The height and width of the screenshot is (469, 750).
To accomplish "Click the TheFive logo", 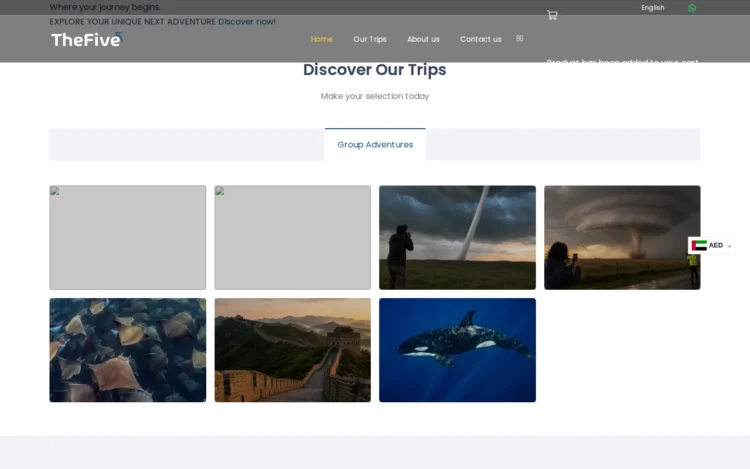I will 87,39.
